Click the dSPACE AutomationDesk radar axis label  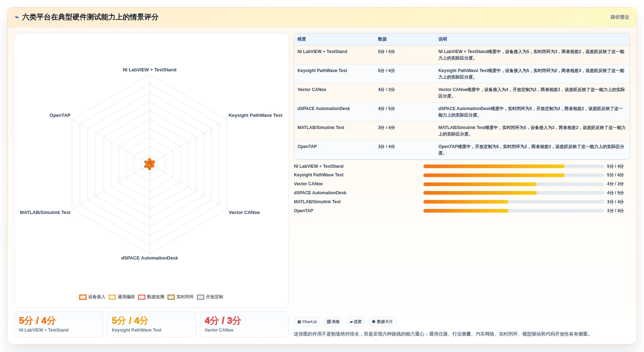tap(150, 258)
